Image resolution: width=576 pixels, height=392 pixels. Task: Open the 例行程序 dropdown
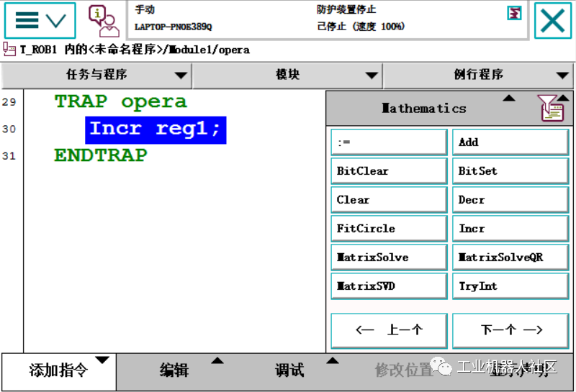[478, 75]
